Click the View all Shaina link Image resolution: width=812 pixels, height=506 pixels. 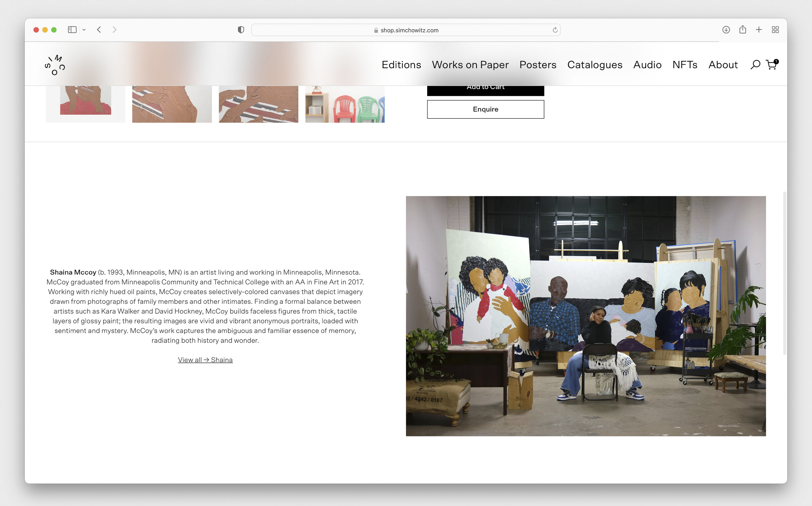point(205,360)
